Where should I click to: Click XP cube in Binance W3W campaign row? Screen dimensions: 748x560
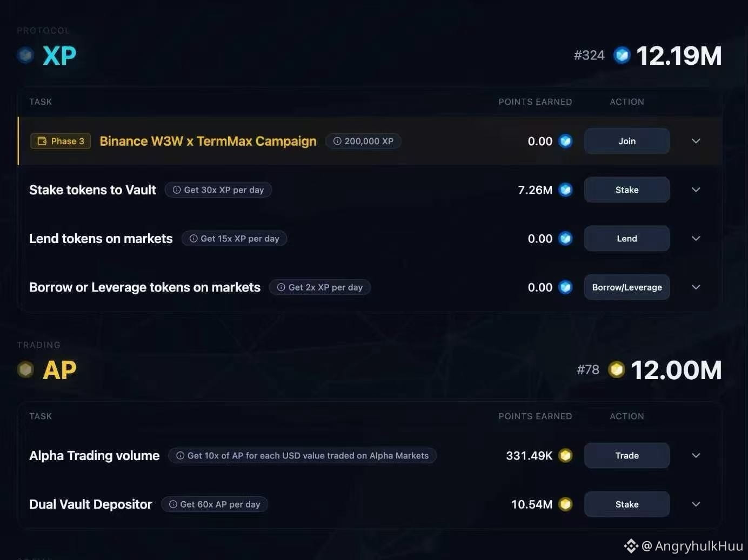pos(565,141)
